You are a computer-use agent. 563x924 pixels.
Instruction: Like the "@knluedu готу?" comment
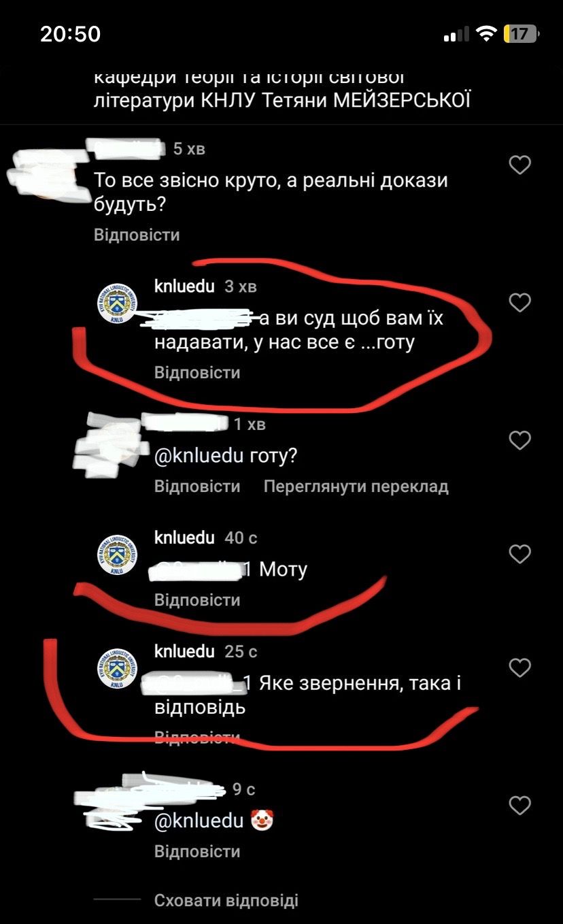[519, 440]
